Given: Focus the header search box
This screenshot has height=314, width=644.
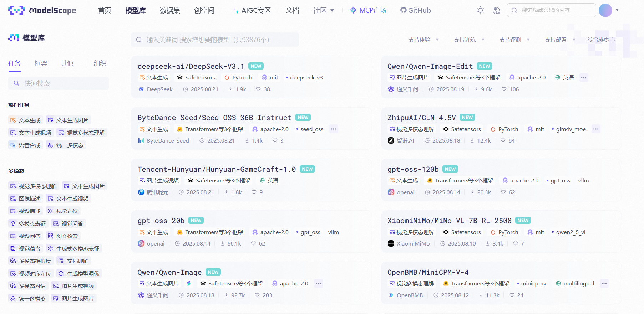Looking at the screenshot, I should [551, 10].
